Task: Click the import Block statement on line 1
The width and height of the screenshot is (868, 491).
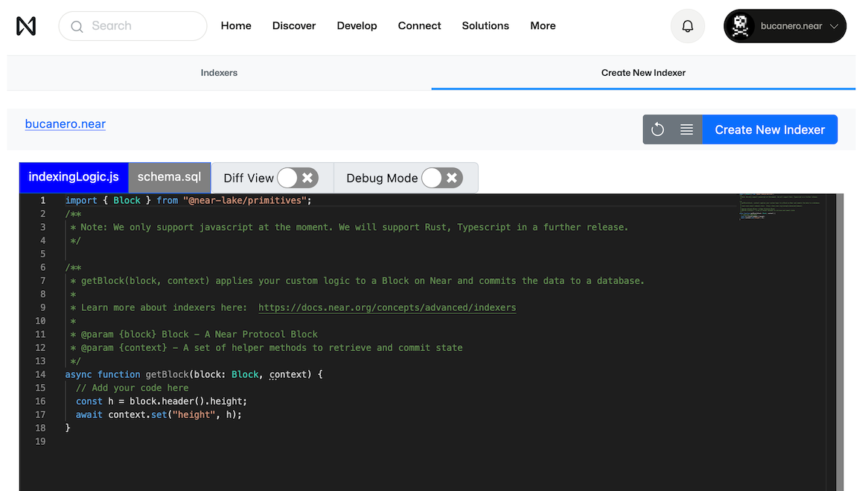Action: pos(188,200)
